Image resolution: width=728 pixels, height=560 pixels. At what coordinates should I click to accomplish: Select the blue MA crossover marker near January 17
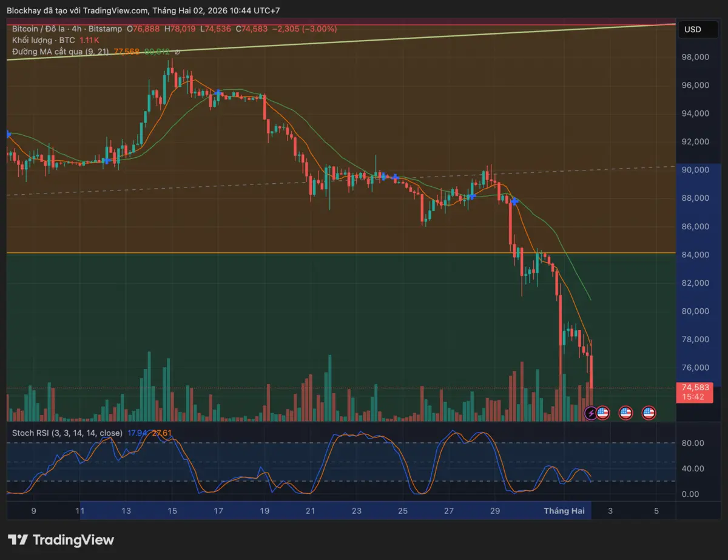pos(217,93)
